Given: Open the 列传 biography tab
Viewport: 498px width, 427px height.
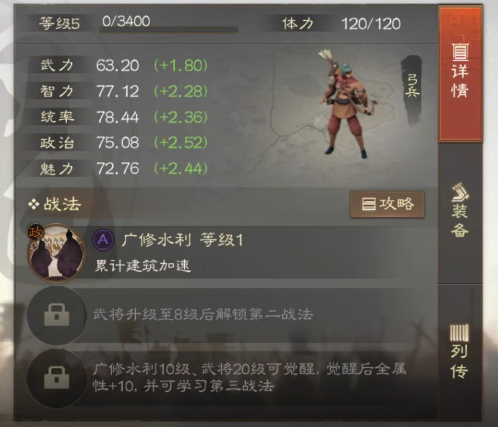Looking at the screenshot, I should [460, 352].
